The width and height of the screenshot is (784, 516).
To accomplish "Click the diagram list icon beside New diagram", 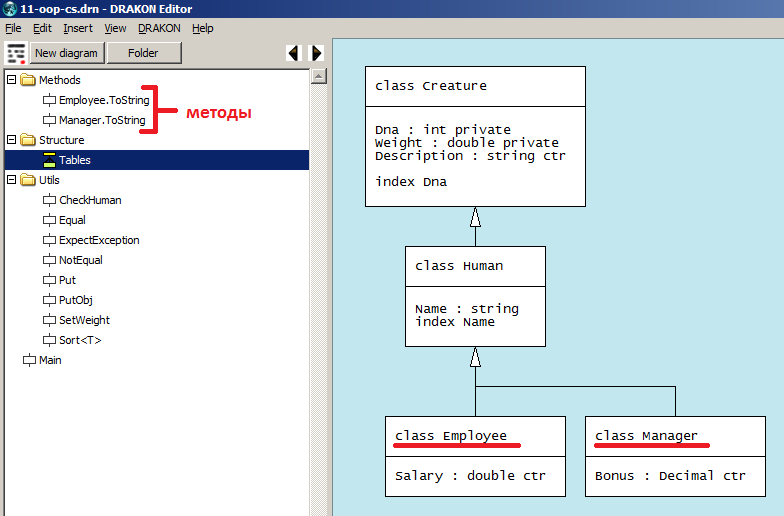I will pyautogui.click(x=16, y=53).
